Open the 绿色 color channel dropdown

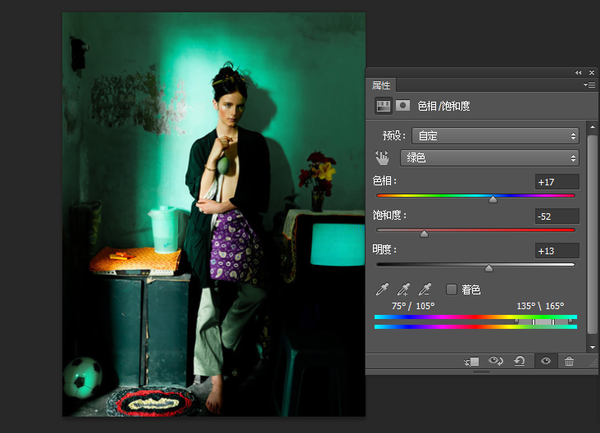point(490,158)
